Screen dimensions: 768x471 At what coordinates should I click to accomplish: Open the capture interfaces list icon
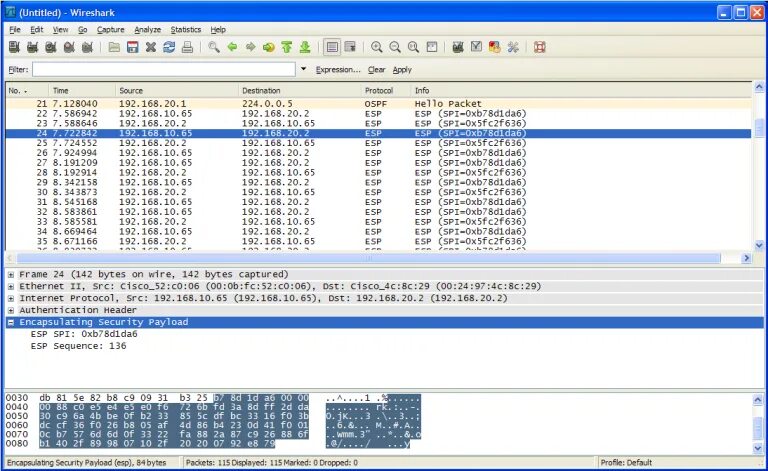click(14, 47)
